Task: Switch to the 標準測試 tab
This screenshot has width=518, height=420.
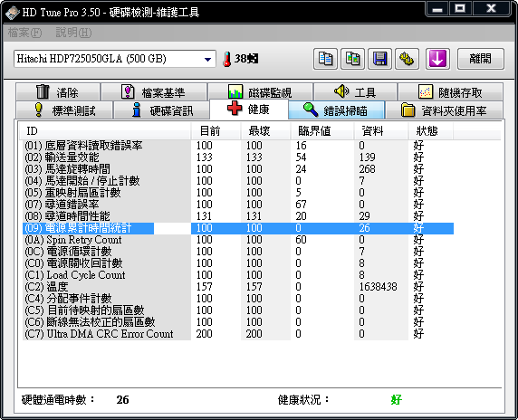Action: pos(64,110)
